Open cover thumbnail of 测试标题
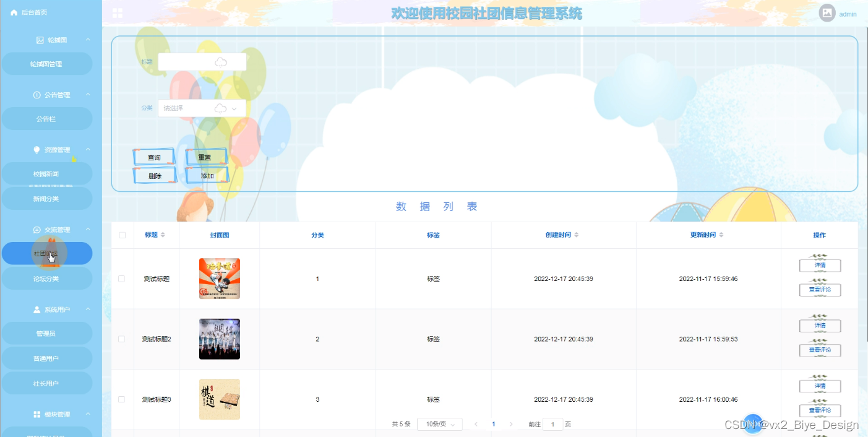The width and height of the screenshot is (868, 437). pyautogui.click(x=220, y=279)
